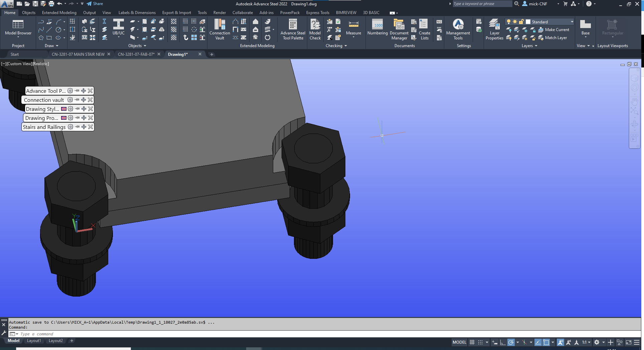Open the Standard layer dropdown

(572, 22)
